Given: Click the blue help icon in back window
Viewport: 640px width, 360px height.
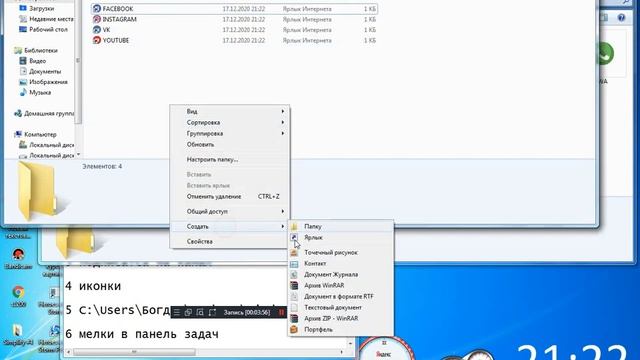Looking at the screenshot, I should tap(621, 18).
